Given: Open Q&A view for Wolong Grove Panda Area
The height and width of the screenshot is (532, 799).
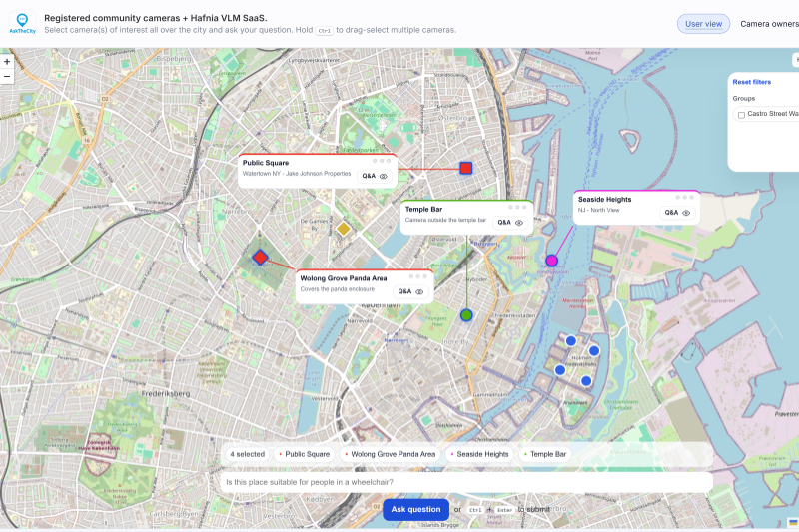Looking at the screenshot, I should [411, 292].
